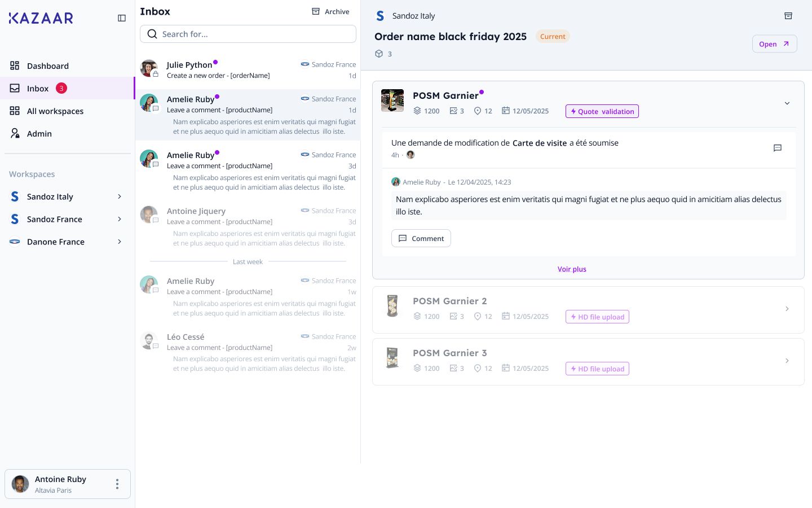Click the POSM Garnier 2 product thumbnail
This screenshot has width=812, height=508.
pyautogui.click(x=392, y=306)
